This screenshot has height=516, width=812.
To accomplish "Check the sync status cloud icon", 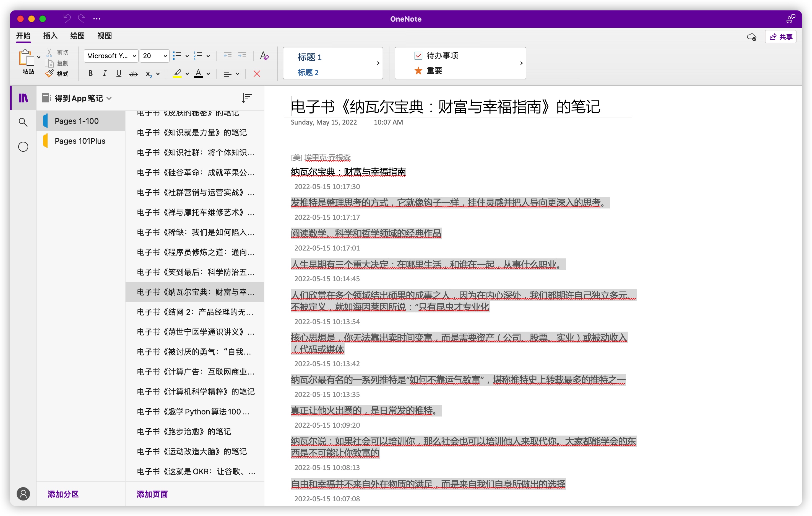I will point(752,37).
